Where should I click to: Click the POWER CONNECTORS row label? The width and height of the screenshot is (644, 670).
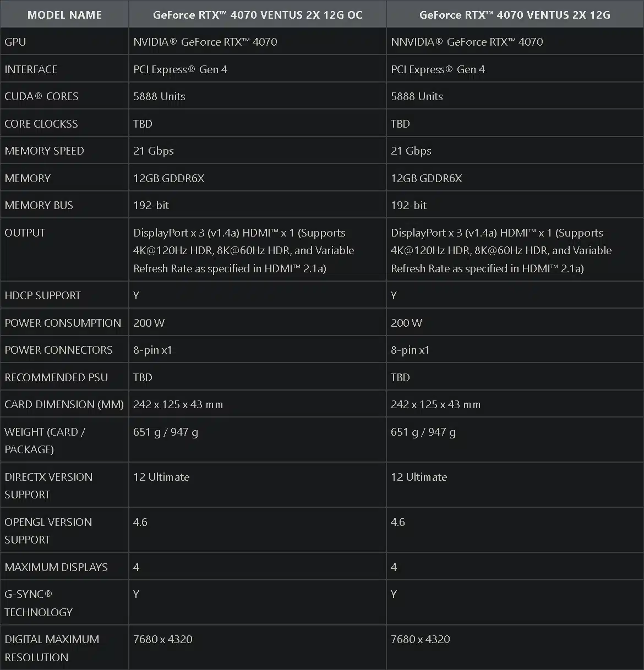59,350
